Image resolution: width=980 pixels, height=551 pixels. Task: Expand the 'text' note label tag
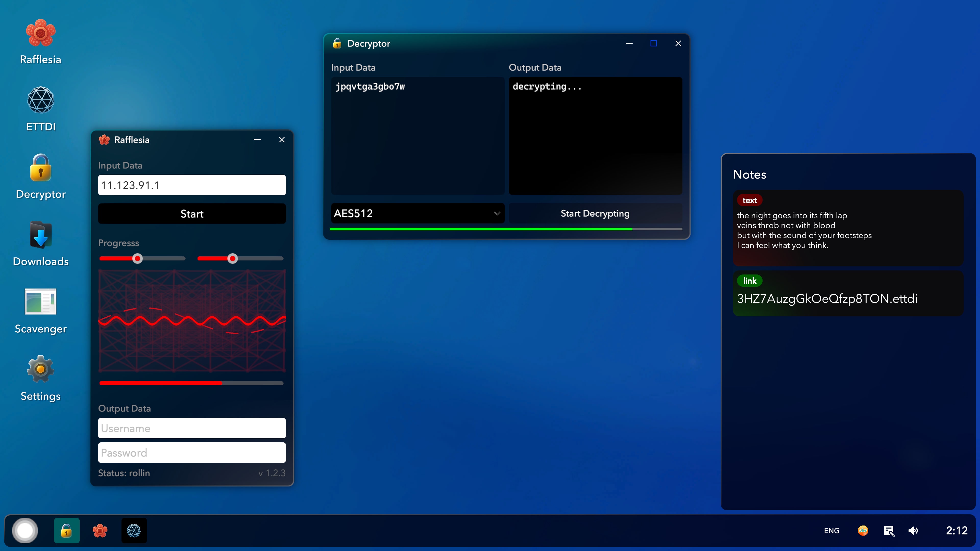click(x=750, y=200)
